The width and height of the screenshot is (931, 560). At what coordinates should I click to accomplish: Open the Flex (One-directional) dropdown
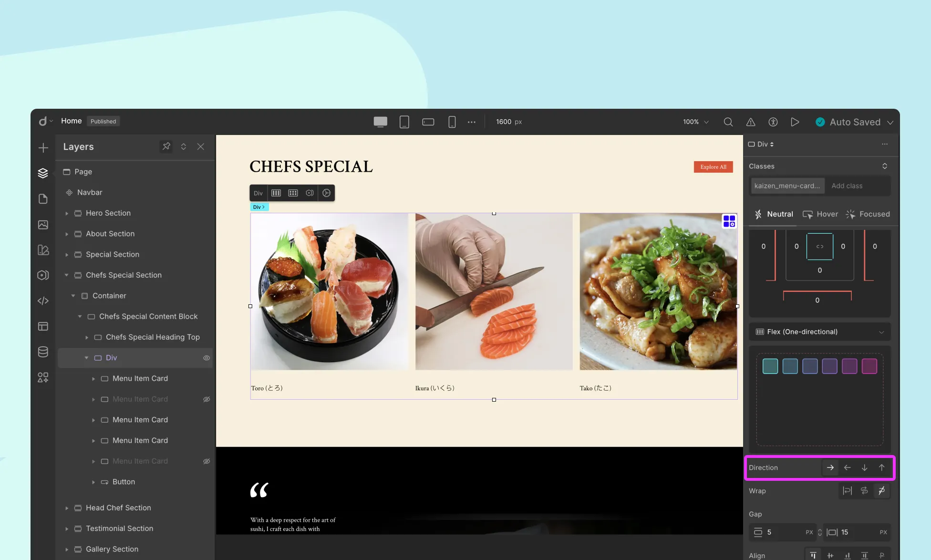[819, 332]
